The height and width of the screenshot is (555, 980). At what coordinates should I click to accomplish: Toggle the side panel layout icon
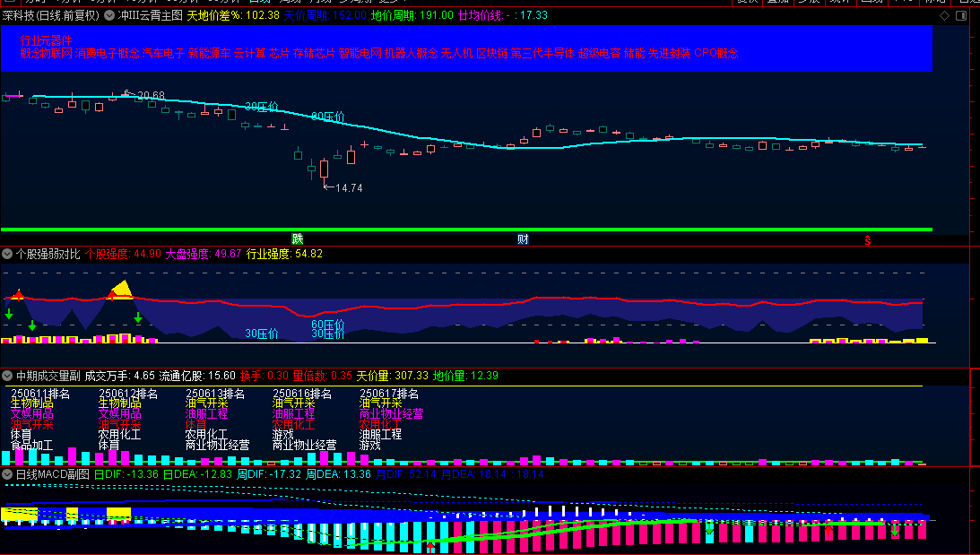tap(961, 15)
